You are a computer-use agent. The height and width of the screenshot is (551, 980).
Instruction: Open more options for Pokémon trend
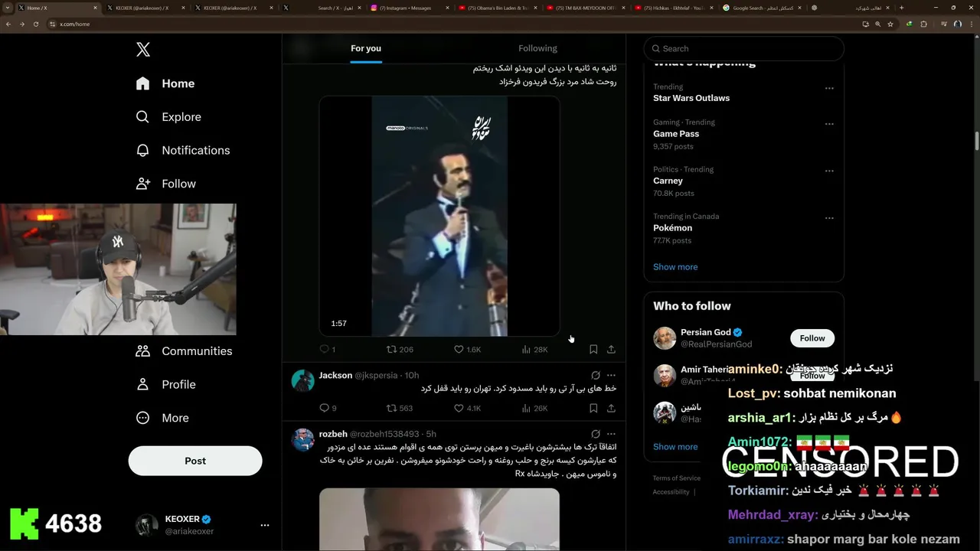829,218
